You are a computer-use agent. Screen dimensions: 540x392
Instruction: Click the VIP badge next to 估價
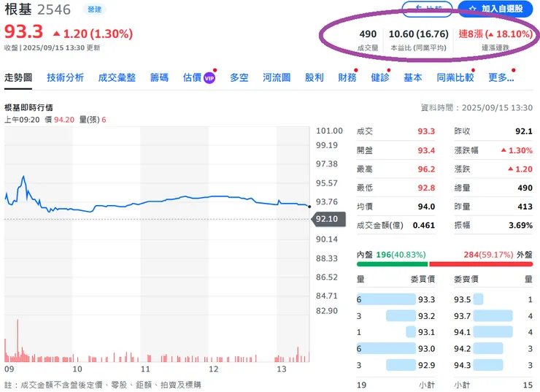(209, 78)
